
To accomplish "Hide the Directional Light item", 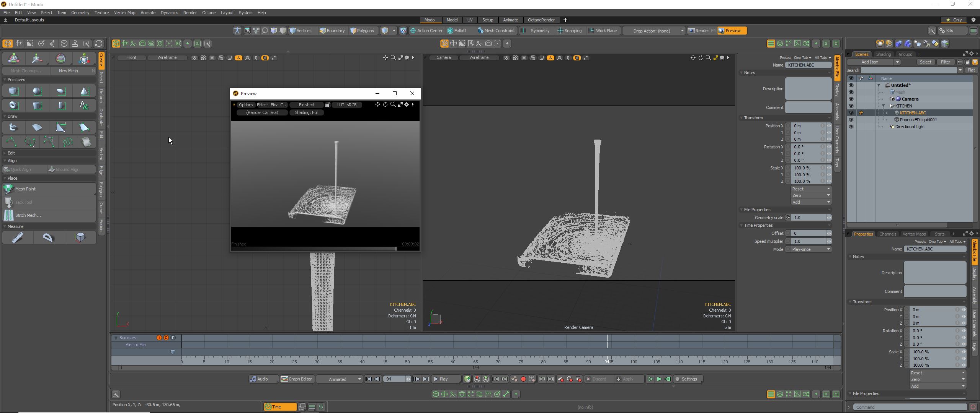I will 851,127.
